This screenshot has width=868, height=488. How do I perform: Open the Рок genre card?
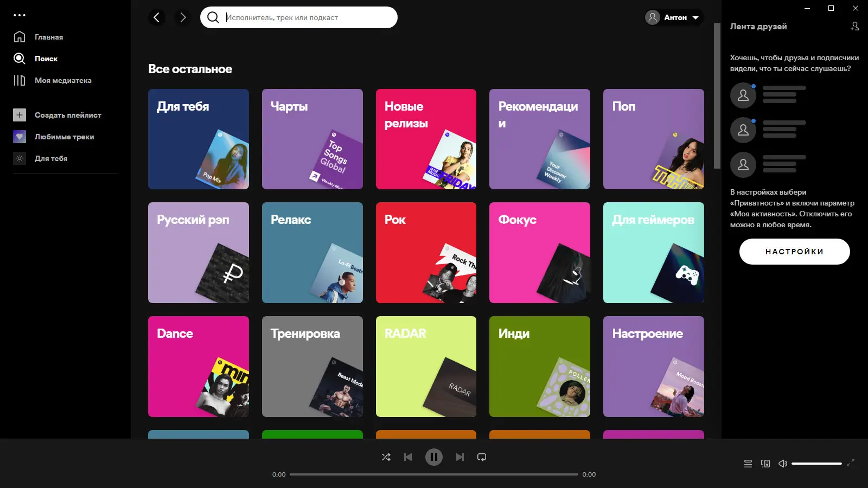coord(426,253)
